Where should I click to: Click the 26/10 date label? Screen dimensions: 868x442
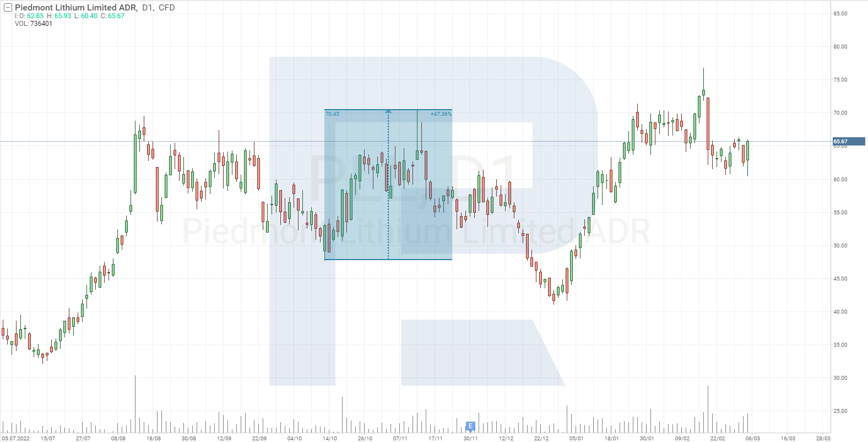tap(365, 439)
